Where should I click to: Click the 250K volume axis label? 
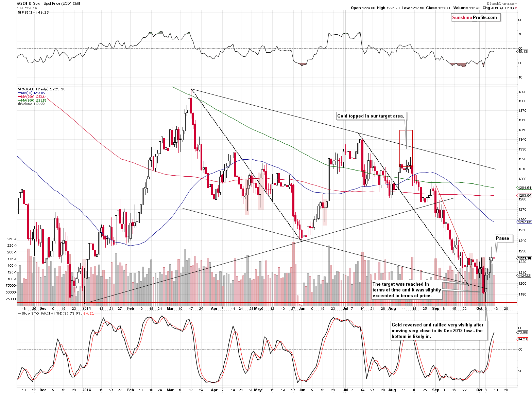[x=12, y=239]
